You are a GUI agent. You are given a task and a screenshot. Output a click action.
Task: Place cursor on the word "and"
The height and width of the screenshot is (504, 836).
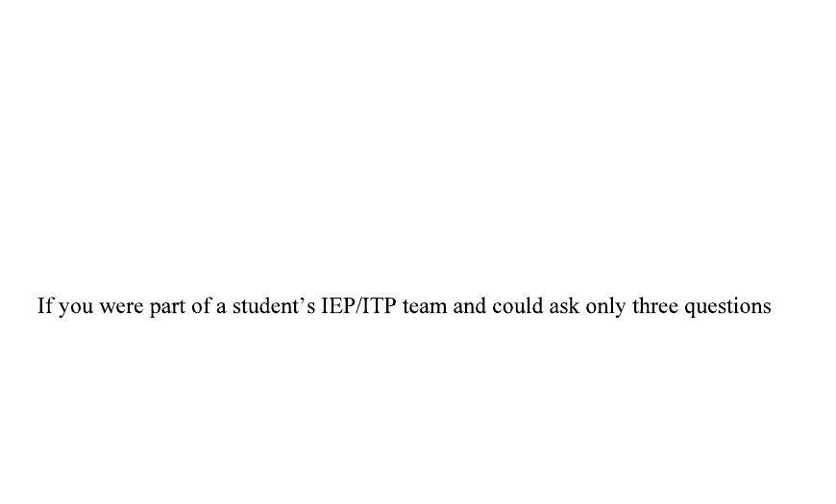pyautogui.click(x=469, y=306)
